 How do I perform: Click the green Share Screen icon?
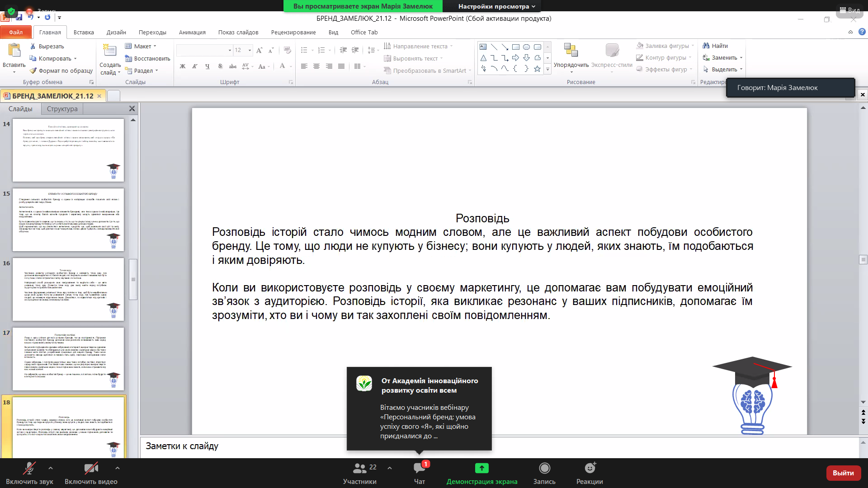481,468
